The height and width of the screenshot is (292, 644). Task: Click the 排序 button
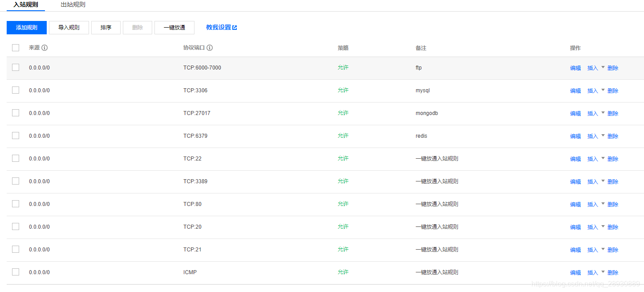(x=106, y=28)
